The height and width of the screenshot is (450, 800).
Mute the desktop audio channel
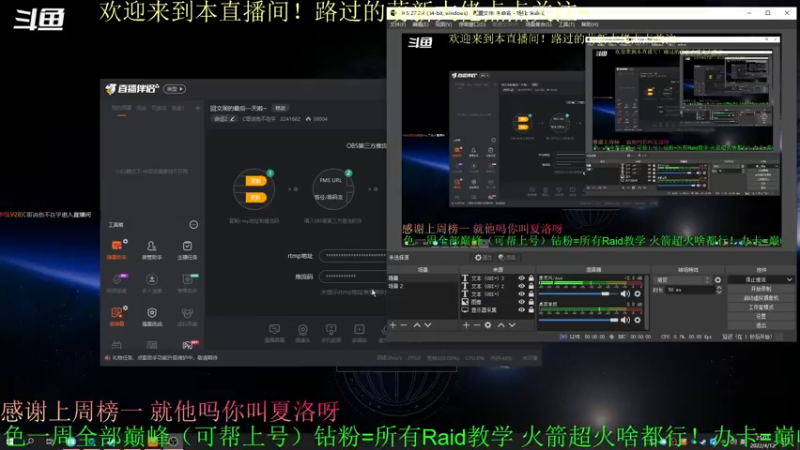[x=625, y=320]
